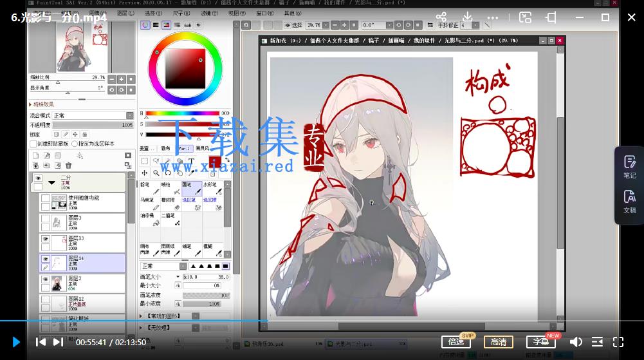Toggle the RGB slider panel icon

pos(156,25)
